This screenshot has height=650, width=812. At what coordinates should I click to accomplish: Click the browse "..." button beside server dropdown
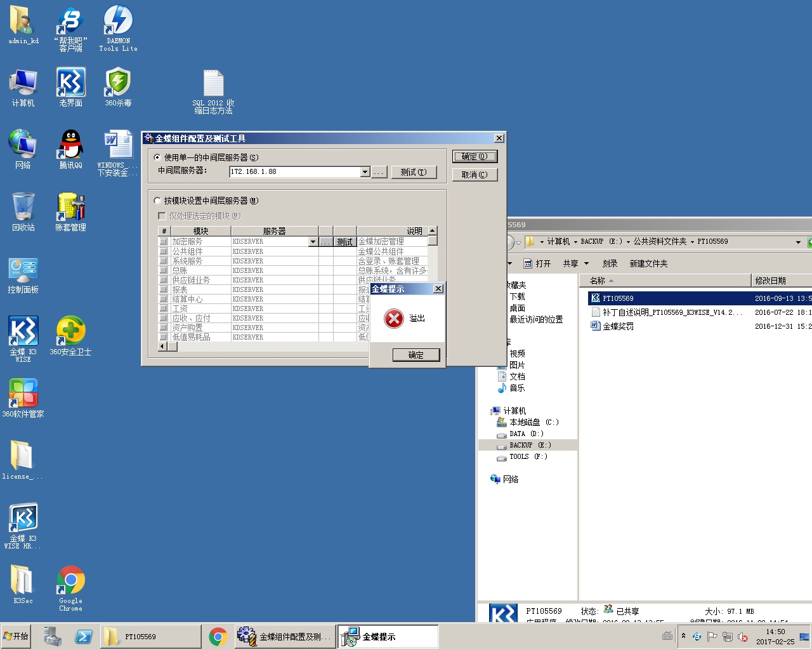click(379, 172)
